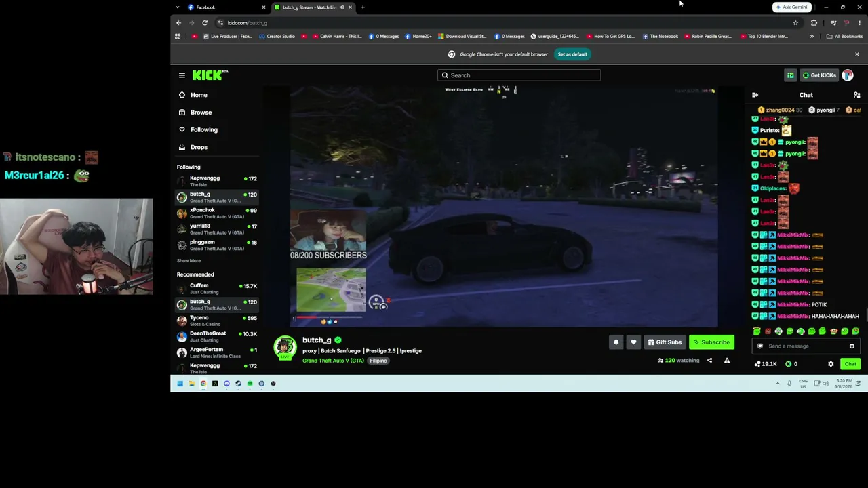Open the Grand Theft Auto V (GTA) category link
The height and width of the screenshot is (488, 868).
coord(333,361)
